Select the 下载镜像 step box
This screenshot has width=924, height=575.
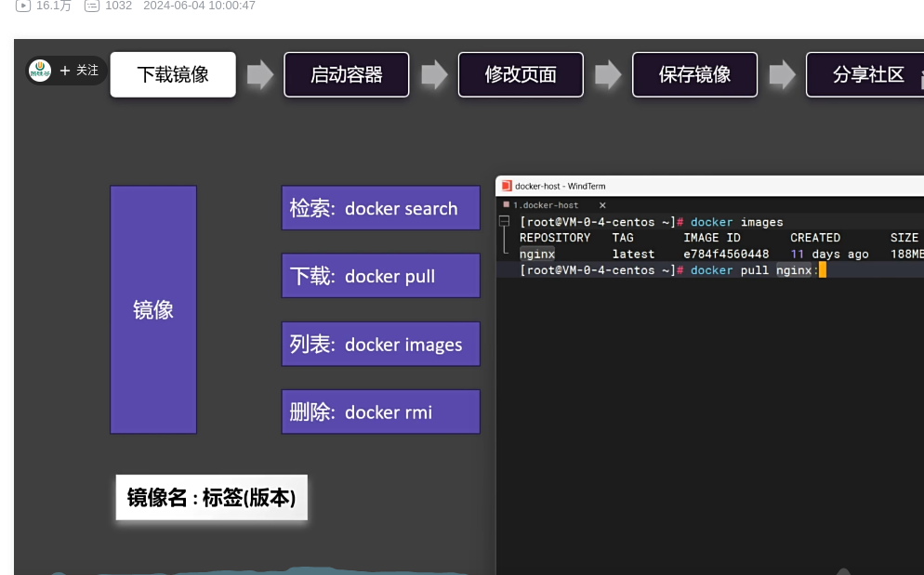pyautogui.click(x=173, y=74)
